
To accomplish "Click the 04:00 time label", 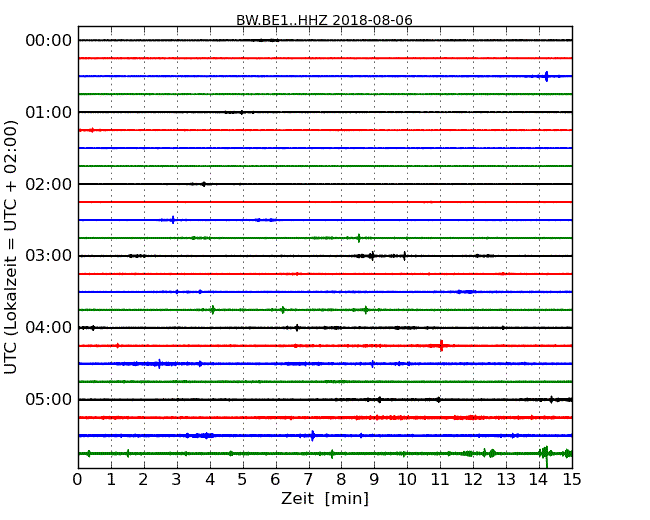I will tap(49, 328).
